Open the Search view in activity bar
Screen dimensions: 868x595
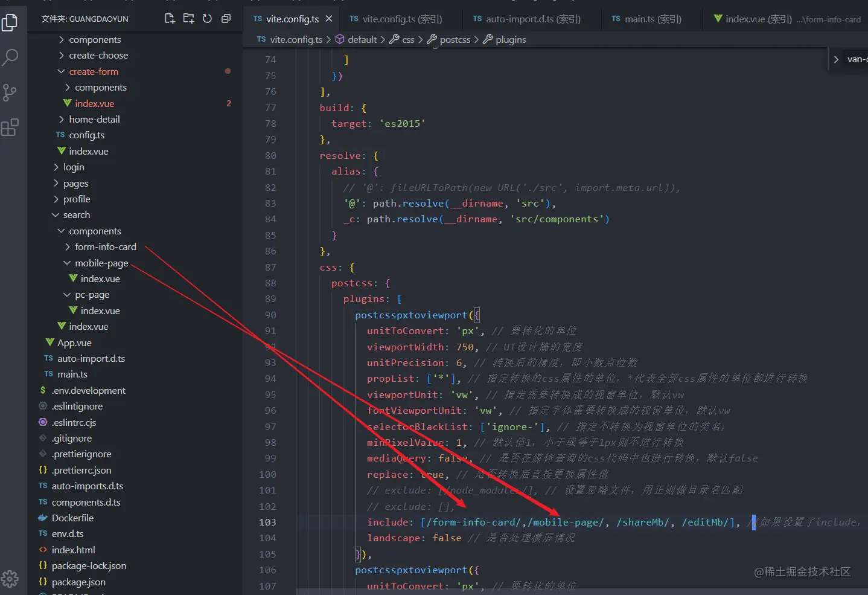10,57
